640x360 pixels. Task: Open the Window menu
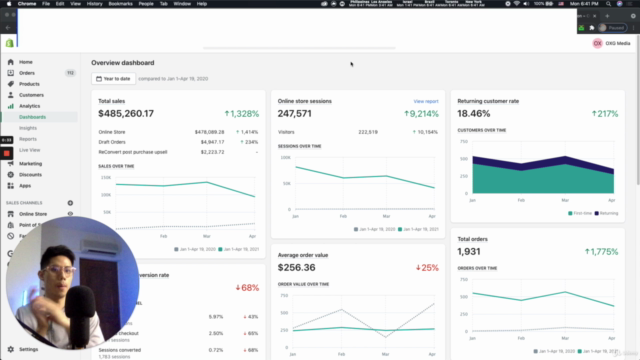[182, 4]
